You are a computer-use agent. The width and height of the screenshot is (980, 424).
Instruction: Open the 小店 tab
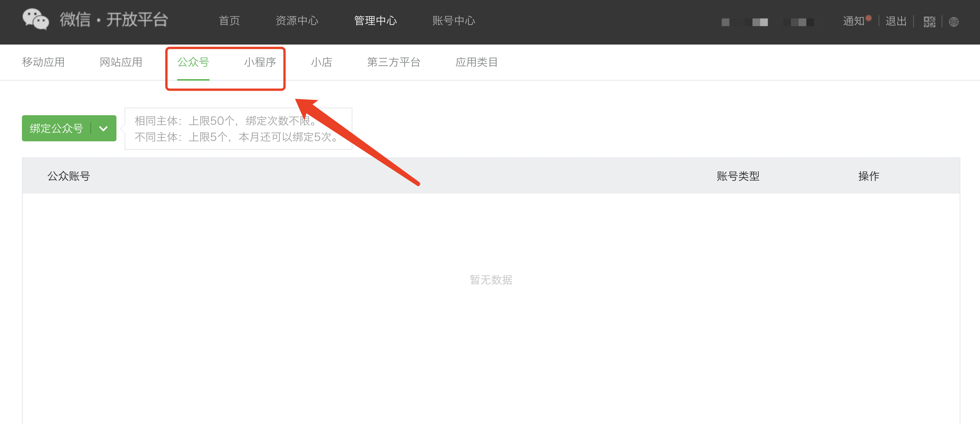pos(322,62)
